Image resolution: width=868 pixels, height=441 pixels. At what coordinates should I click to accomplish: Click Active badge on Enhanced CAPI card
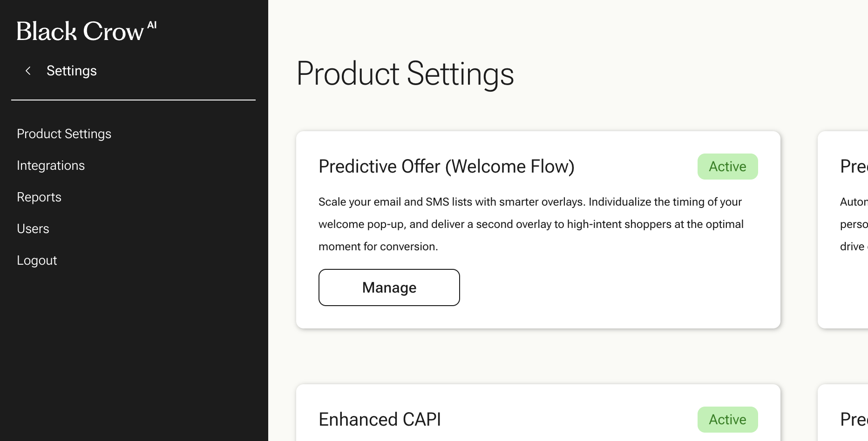point(727,420)
